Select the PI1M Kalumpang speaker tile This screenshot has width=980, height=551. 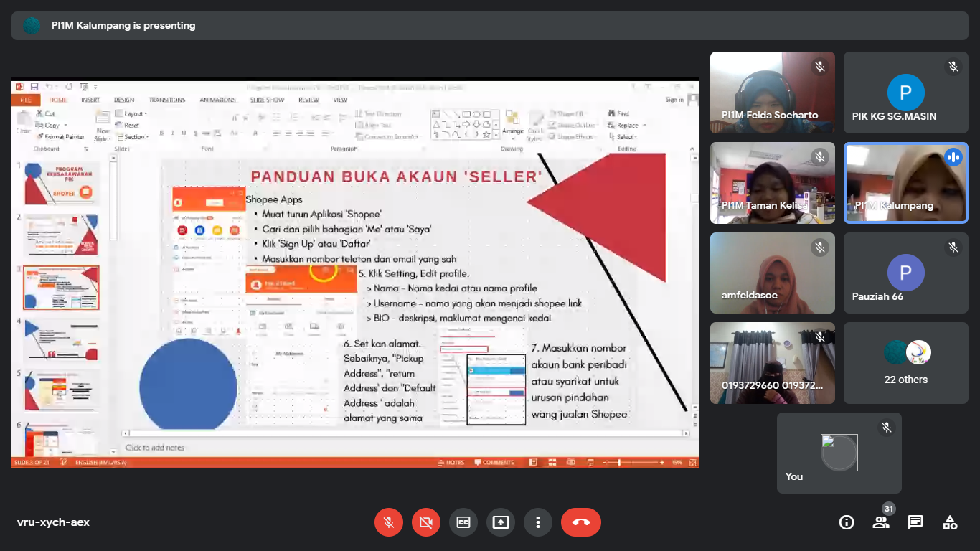[x=905, y=183]
